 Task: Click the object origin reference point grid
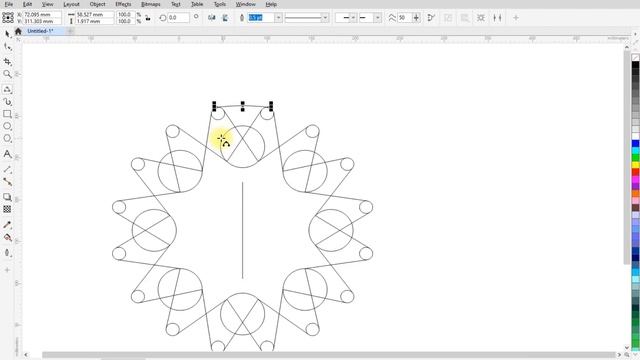[8, 18]
